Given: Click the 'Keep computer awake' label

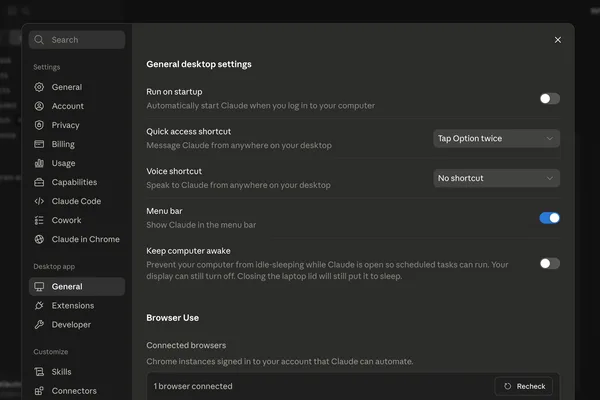Looking at the screenshot, I should (x=188, y=251).
